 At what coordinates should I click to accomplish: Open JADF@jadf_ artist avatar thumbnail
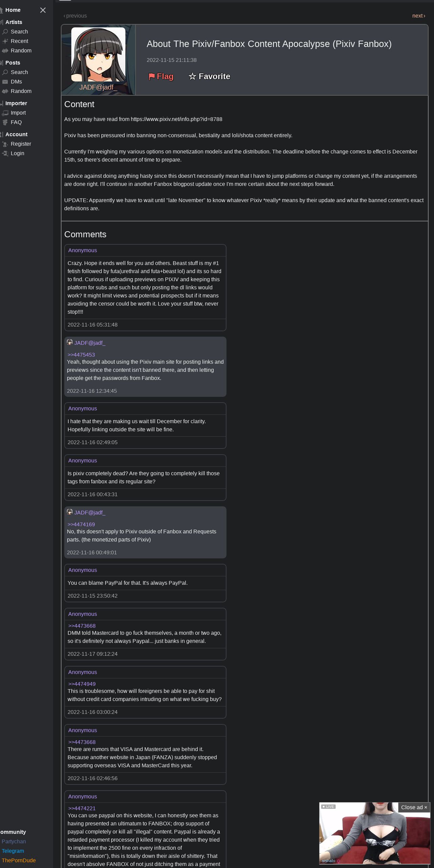click(x=98, y=55)
